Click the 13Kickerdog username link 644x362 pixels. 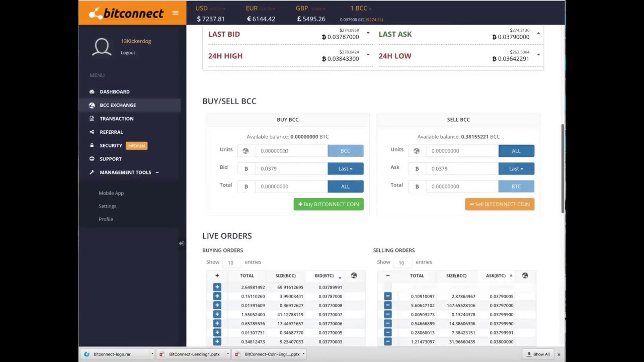click(x=136, y=41)
